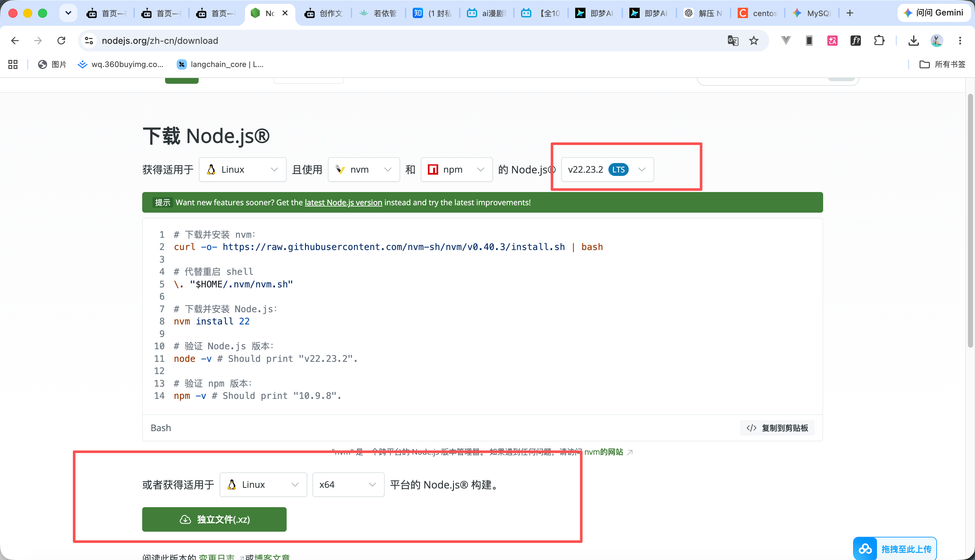975x560 pixels.
Task: Expand the v22.23.2 LTS version dropdown
Action: coord(607,169)
